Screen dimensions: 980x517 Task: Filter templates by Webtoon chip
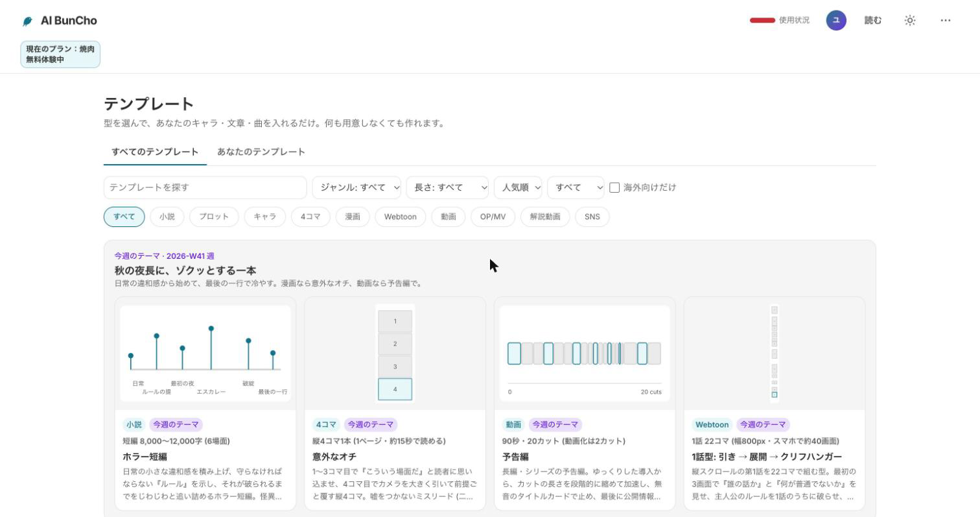point(401,217)
